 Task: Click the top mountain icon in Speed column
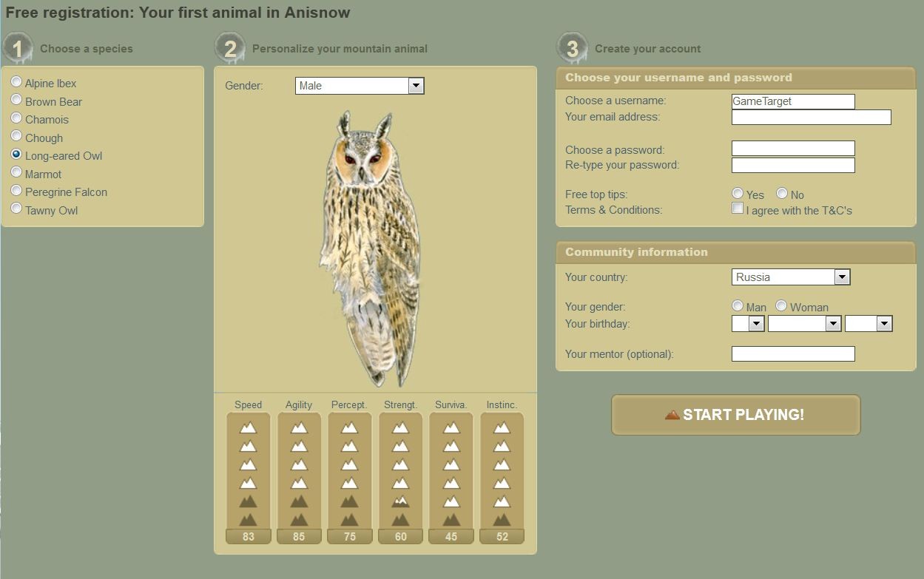(248, 427)
